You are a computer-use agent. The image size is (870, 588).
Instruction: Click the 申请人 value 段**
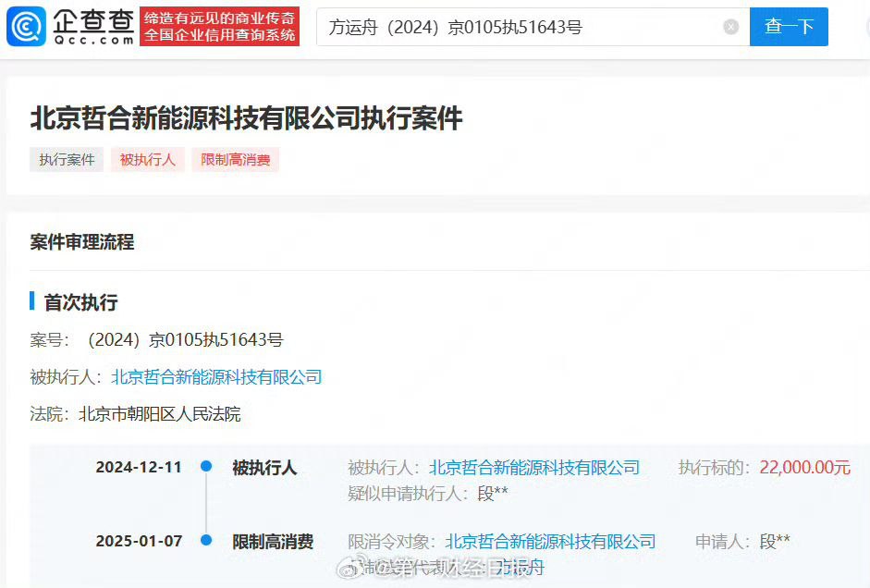775,542
